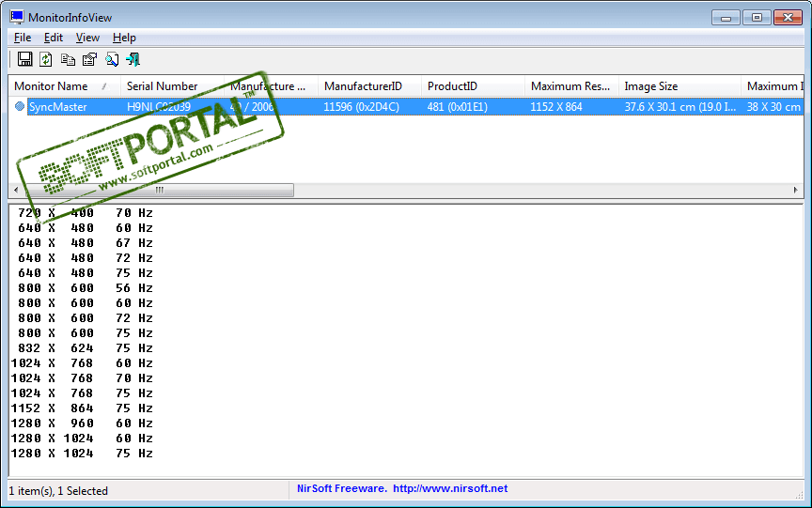Sort by ProductID column header
The width and height of the screenshot is (812, 508).
click(x=473, y=86)
